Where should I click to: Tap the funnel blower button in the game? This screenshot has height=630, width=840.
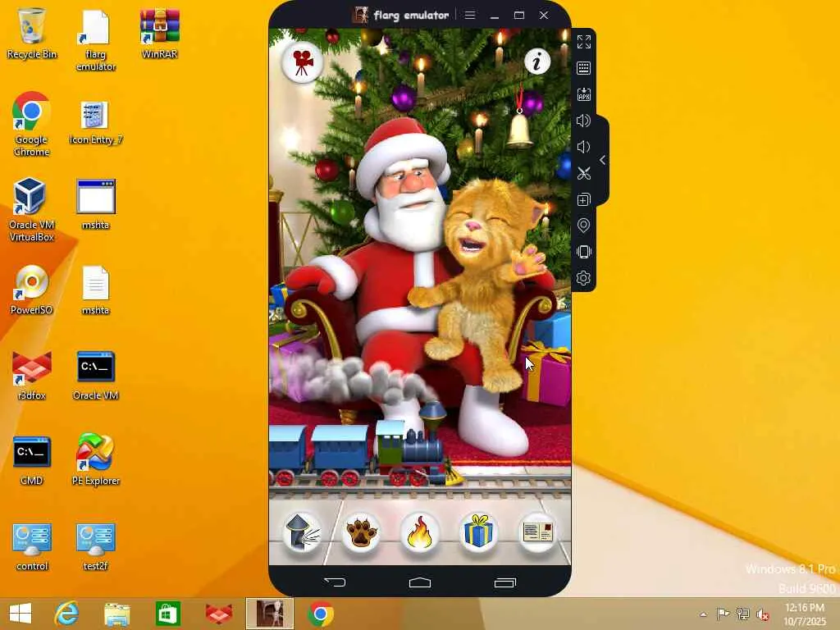pyautogui.click(x=302, y=532)
